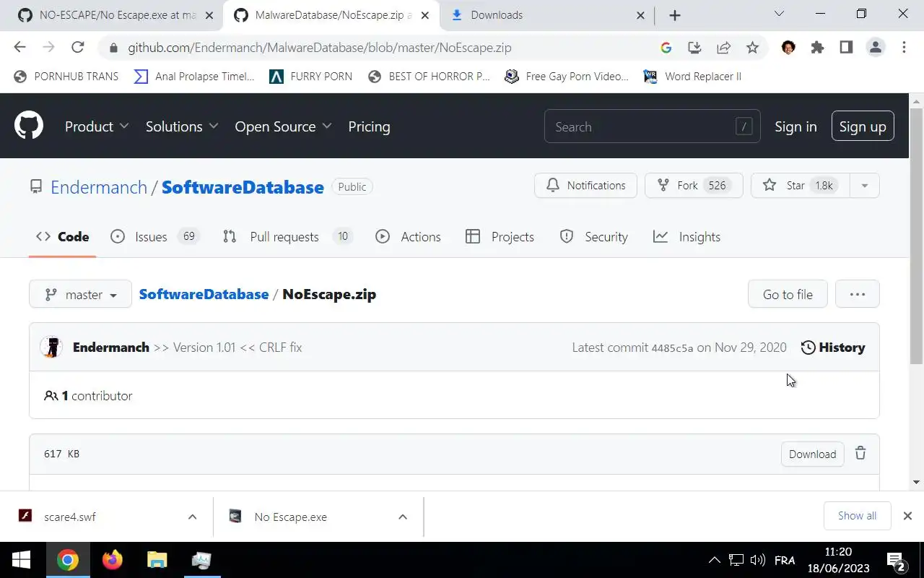The image size is (924, 578).
Task: Click the install app icon in the address bar
Action: point(694,47)
